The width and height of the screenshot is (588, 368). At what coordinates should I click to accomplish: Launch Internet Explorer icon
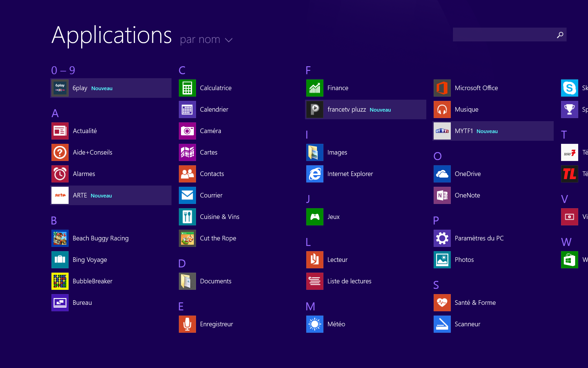(x=315, y=174)
